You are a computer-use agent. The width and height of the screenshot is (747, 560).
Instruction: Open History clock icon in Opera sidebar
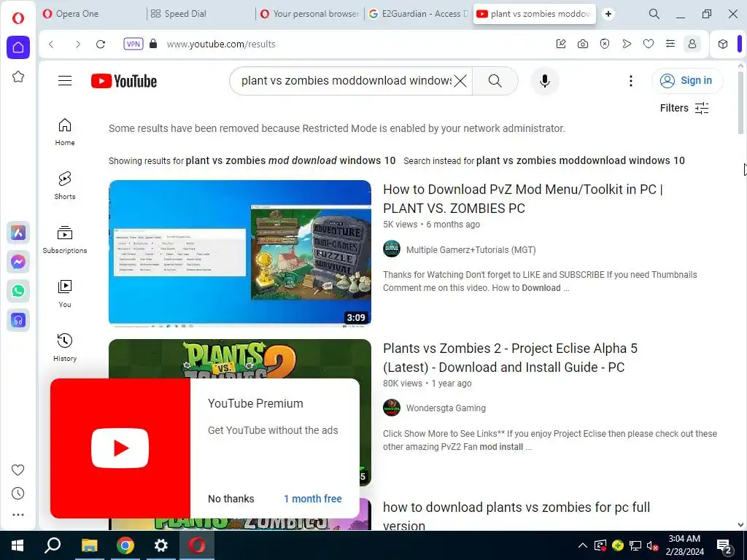pos(18,494)
